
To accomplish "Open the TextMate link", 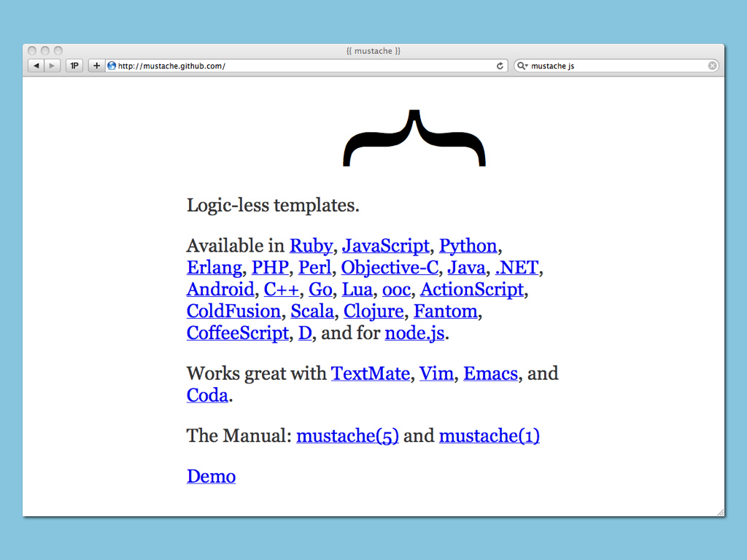I will click(371, 374).
